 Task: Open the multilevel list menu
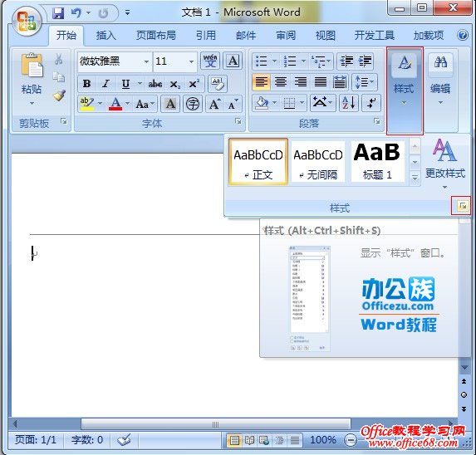click(321, 61)
